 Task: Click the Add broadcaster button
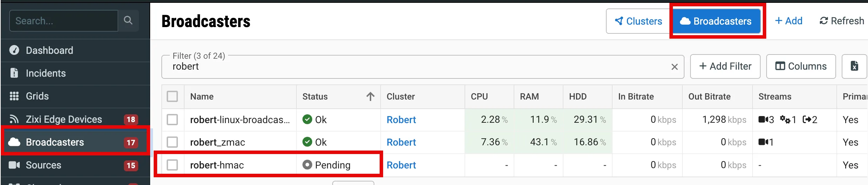click(x=788, y=21)
